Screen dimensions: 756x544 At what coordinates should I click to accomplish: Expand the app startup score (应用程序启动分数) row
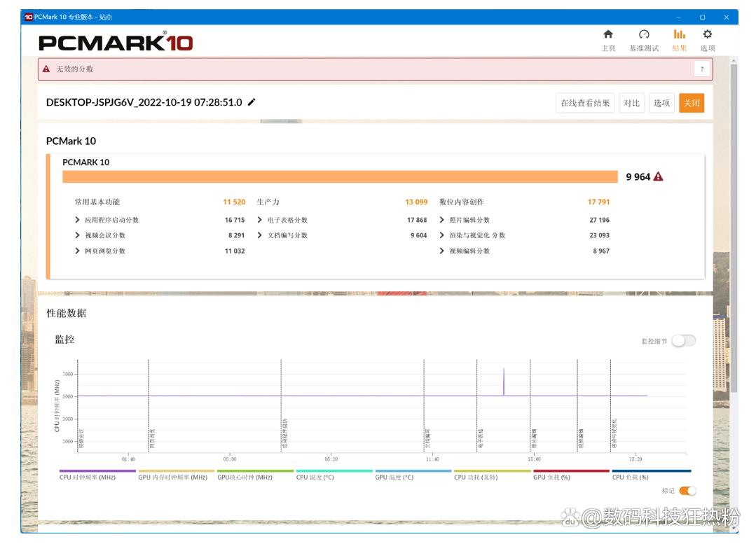78,220
